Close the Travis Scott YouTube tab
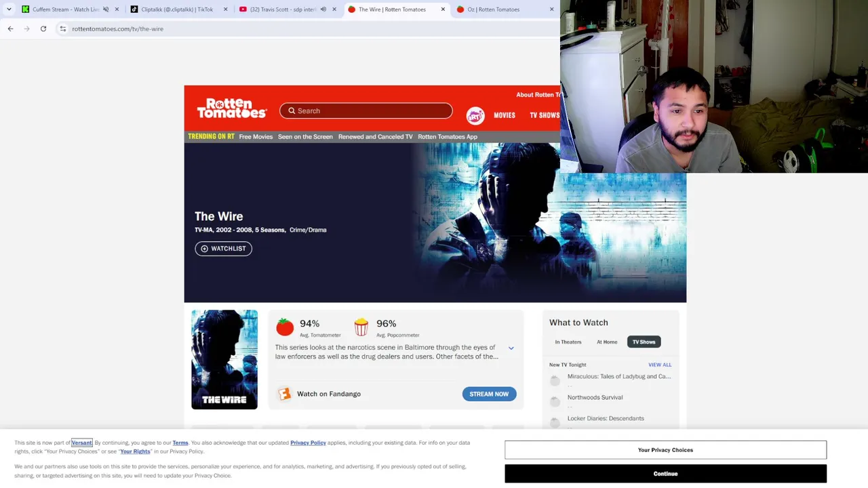The width and height of the screenshot is (868, 488). (x=334, y=9)
